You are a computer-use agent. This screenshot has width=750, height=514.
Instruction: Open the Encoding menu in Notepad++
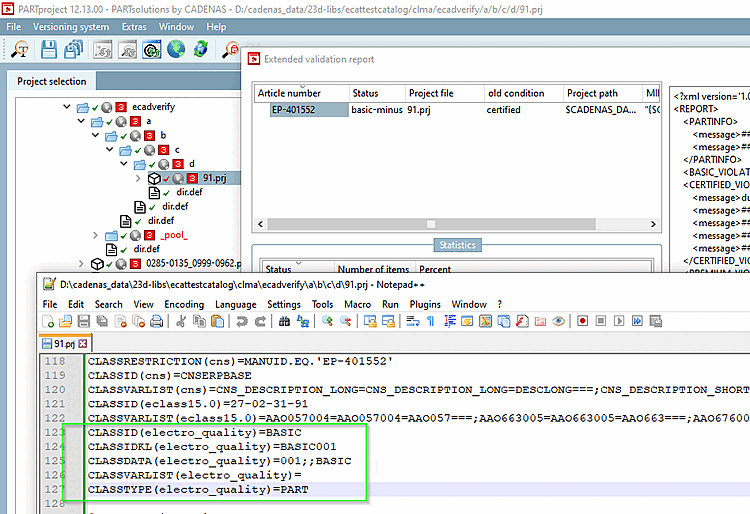click(184, 305)
